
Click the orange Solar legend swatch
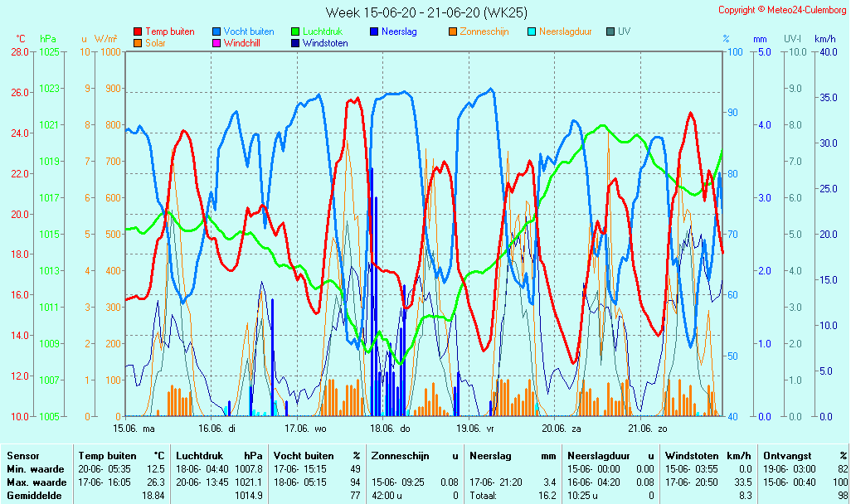coord(138,43)
